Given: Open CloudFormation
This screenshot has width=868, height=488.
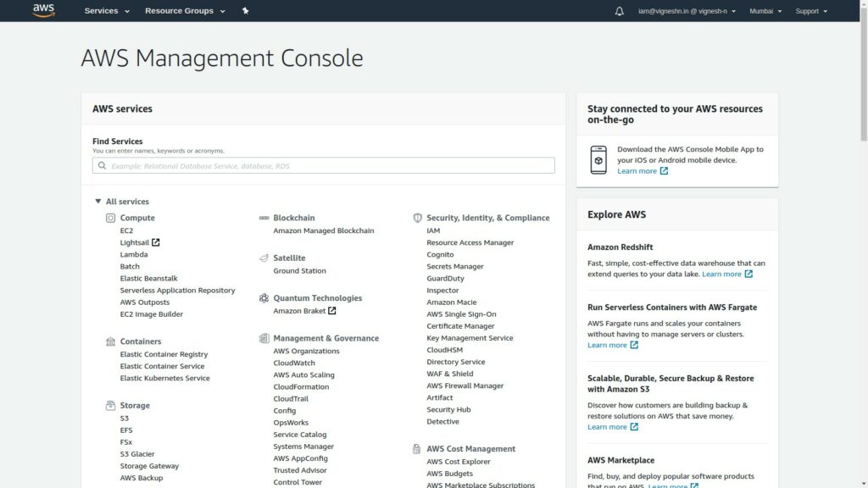Looking at the screenshot, I should tap(301, 386).
